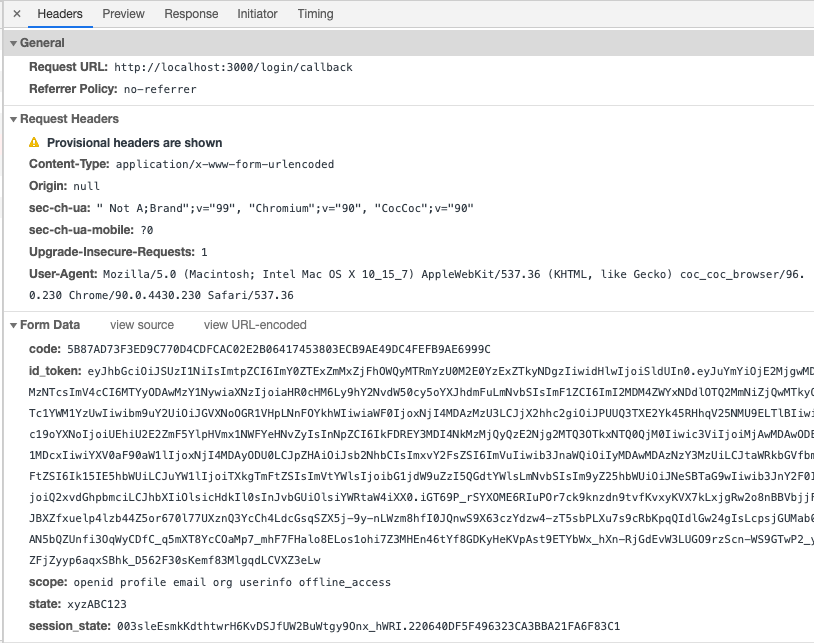
Task: Open the Response tab
Action: [x=191, y=14]
